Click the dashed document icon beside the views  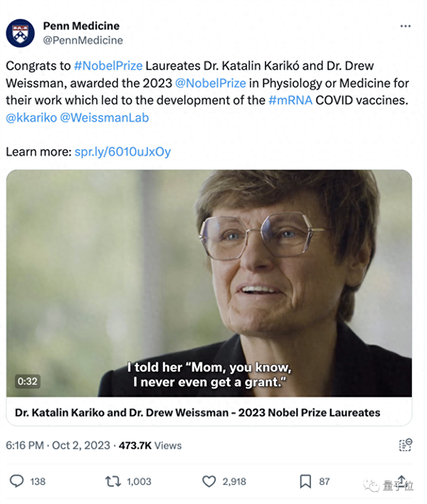click(405, 445)
